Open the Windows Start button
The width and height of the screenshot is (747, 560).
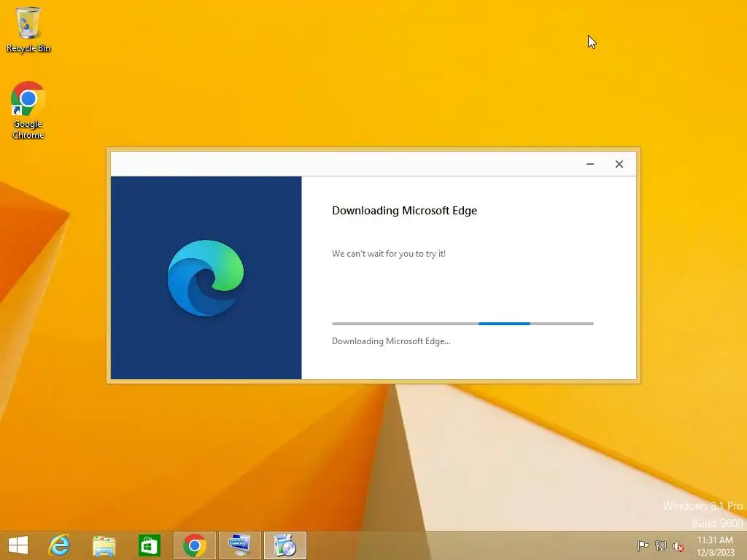pyautogui.click(x=18, y=545)
